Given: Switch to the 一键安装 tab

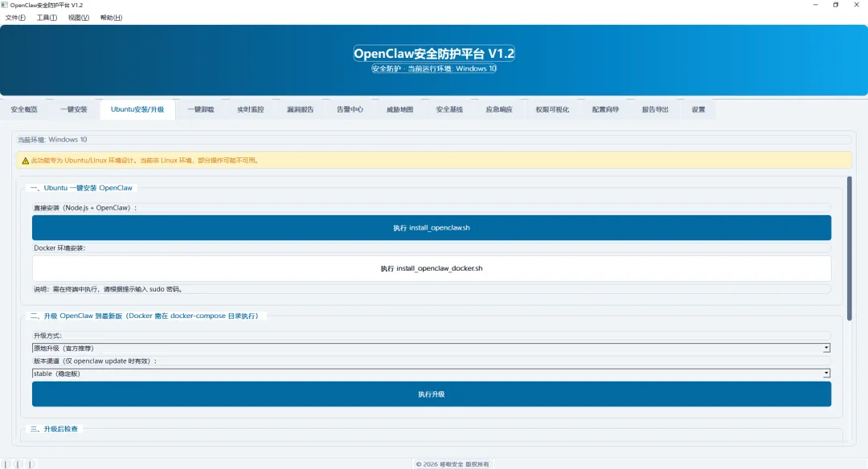Looking at the screenshot, I should click(74, 109).
